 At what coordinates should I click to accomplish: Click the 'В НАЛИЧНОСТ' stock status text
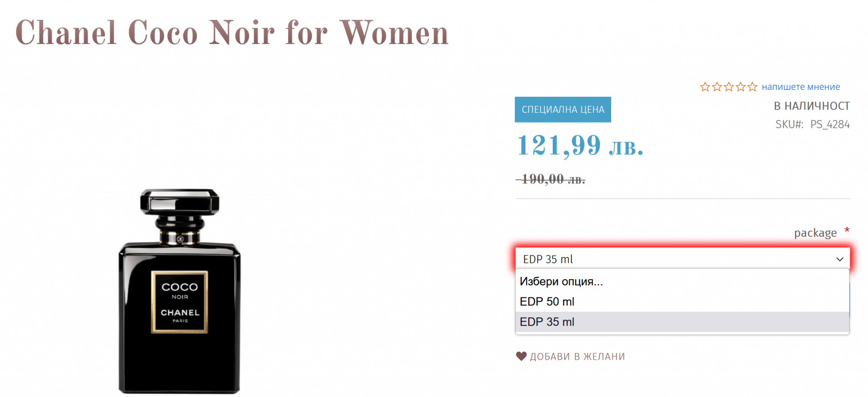coord(812,106)
